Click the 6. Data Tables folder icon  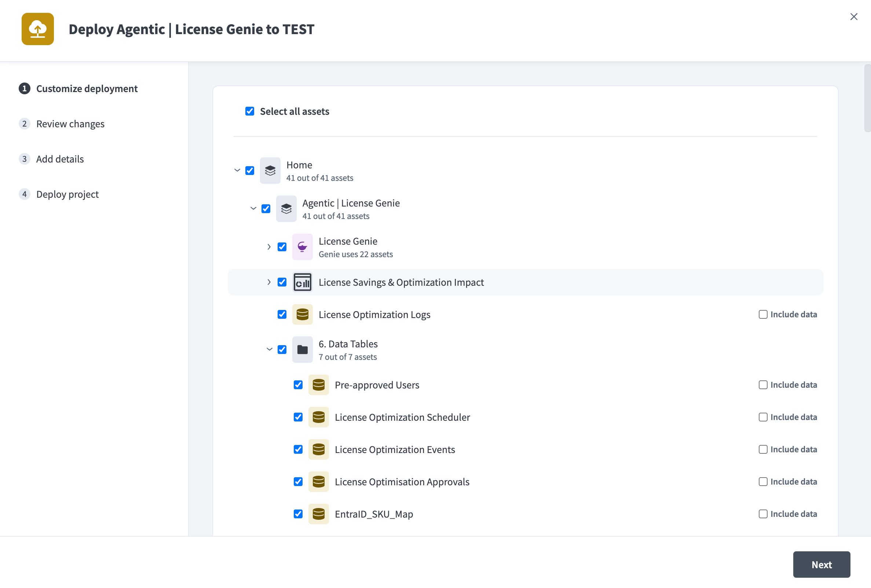tap(302, 350)
